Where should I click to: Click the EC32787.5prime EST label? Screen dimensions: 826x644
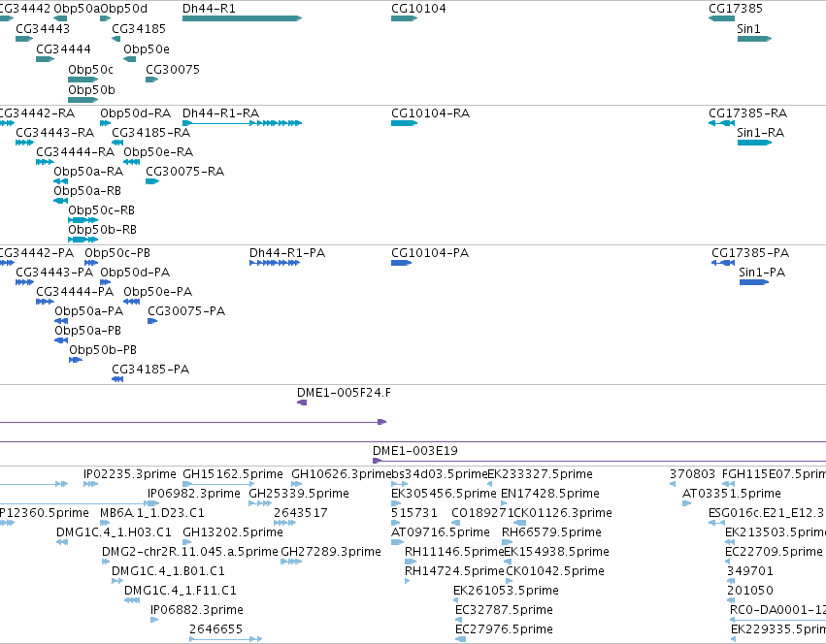504,610
